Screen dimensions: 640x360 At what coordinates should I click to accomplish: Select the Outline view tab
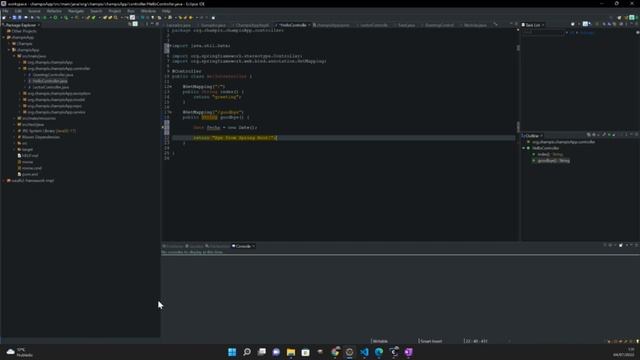point(532,136)
